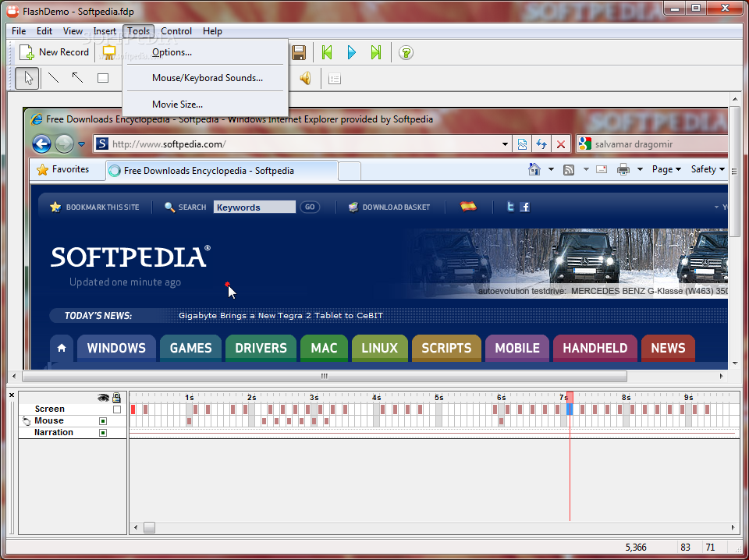Image resolution: width=749 pixels, height=560 pixels.
Task: Click the 1s mark on timeline ruler
Action: tap(189, 397)
